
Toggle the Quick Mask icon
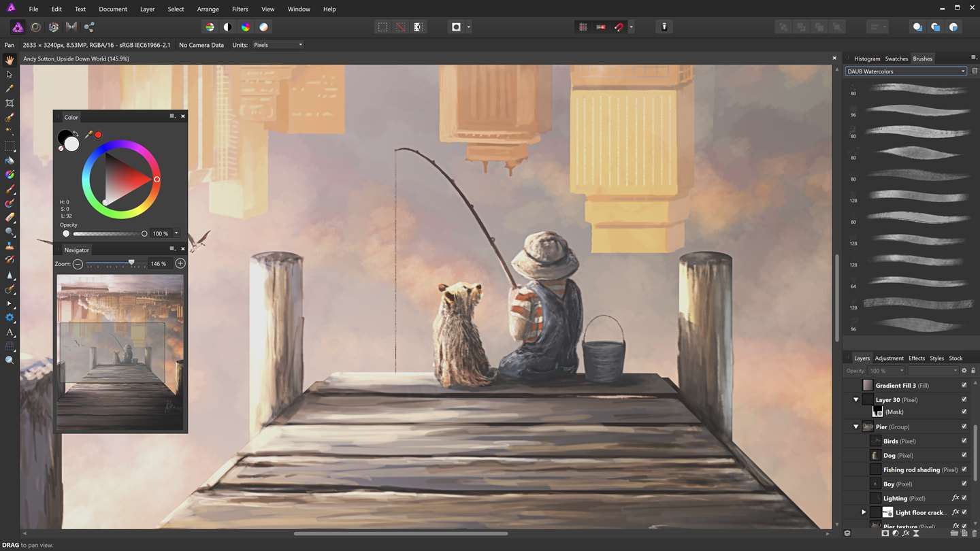[456, 27]
